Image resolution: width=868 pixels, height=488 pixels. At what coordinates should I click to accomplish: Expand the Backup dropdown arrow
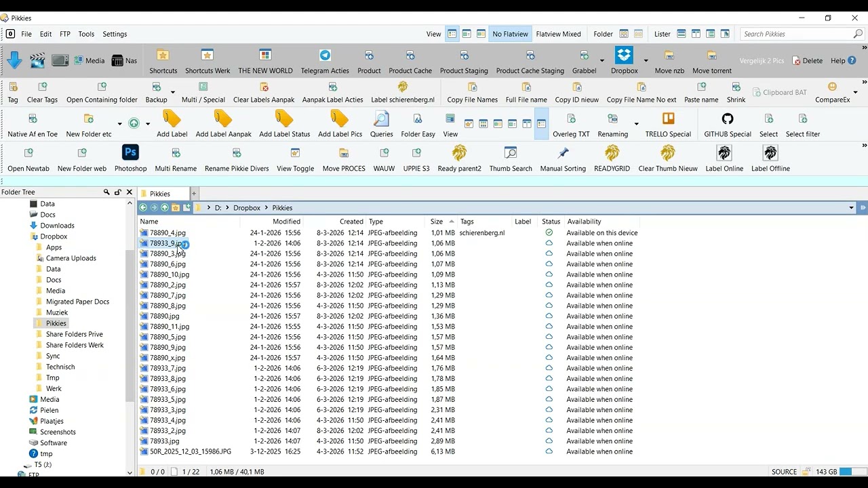[173, 92]
